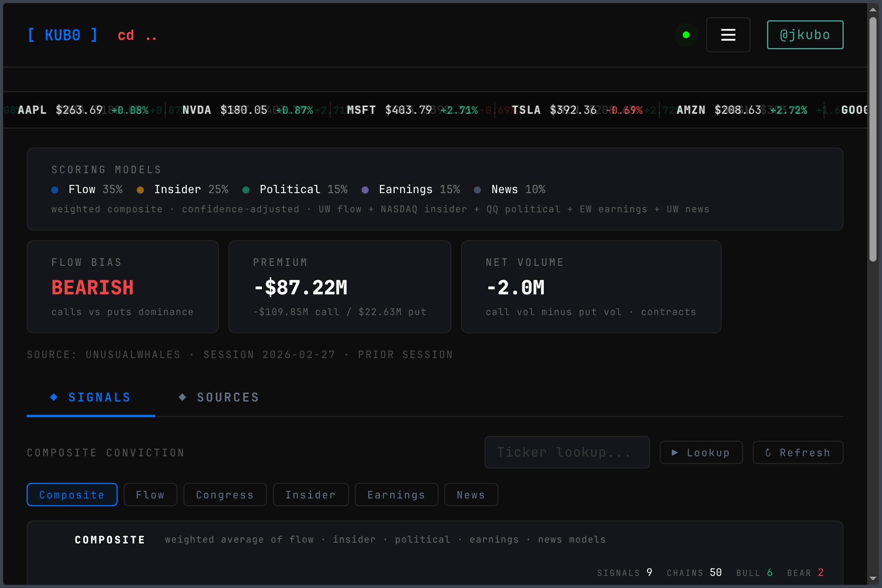Screen dimensions: 882x588
Task: Open the @jkubo profile link
Action: coord(805,35)
